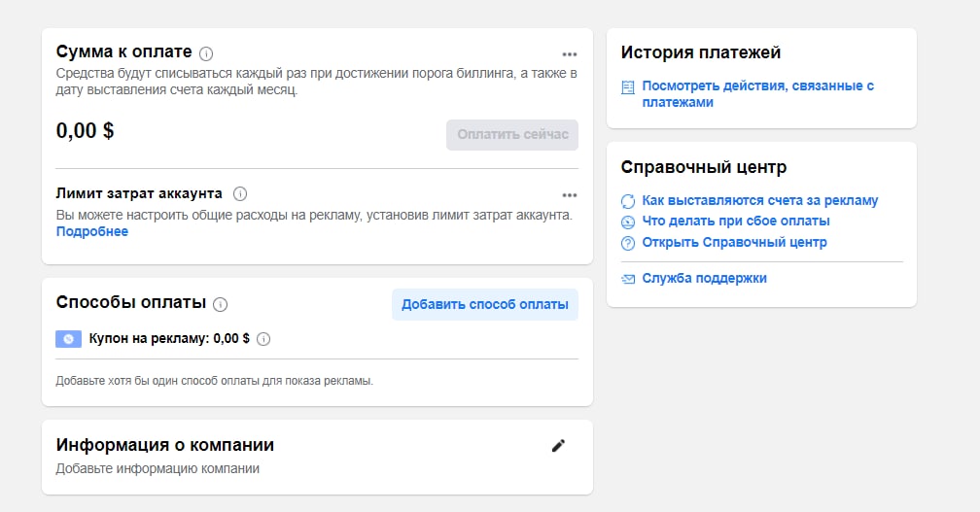The image size is (980, 512).
Task: Open the Подробнее link
Action: (x=91, y=231)
